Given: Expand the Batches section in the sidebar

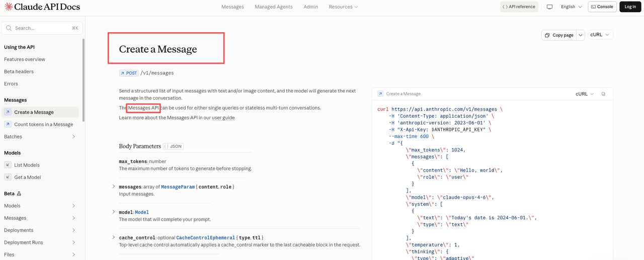Looking at the screenshot, I should [x=73, y=137].
